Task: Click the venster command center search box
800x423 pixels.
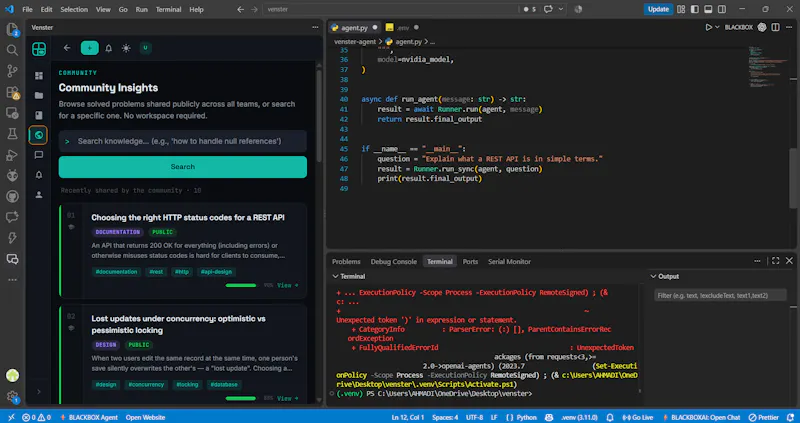Action: 390,9
